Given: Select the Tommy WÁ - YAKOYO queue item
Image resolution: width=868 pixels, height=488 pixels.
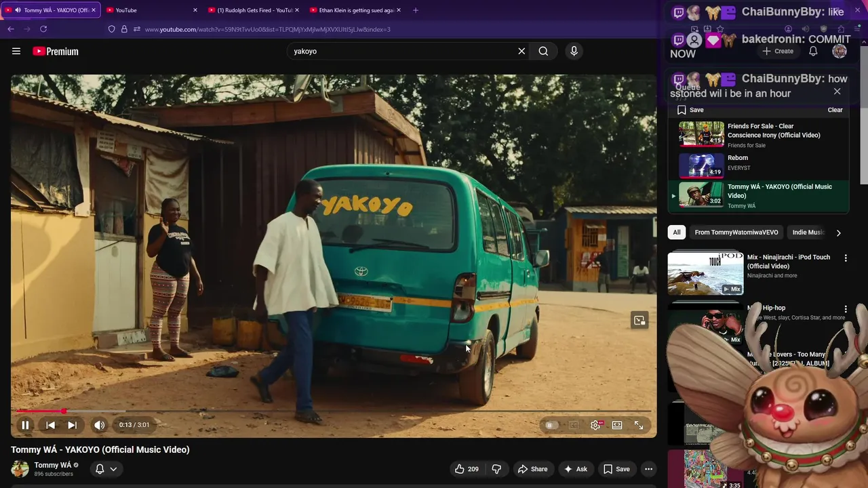Looking at the screenshot, I should click(x=758, y=196).
